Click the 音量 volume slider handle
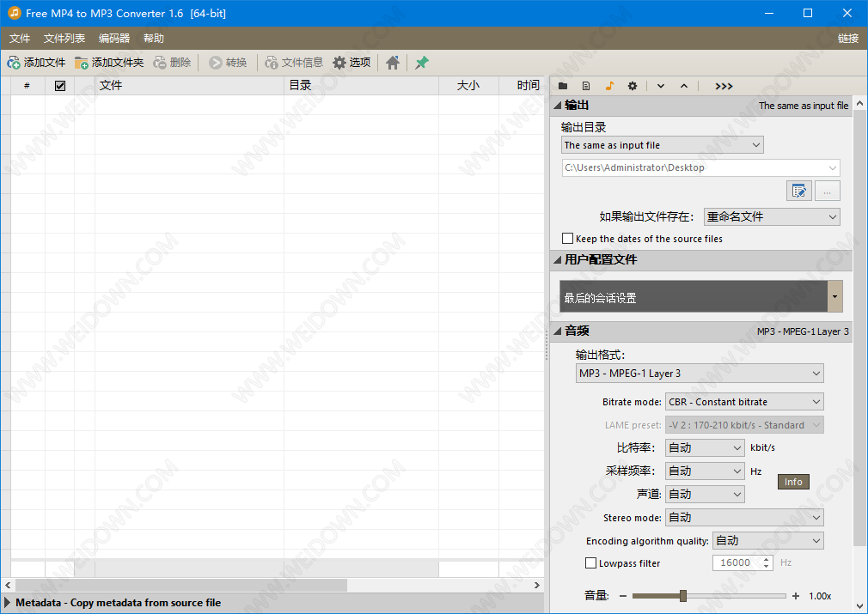The height and width of the screenshot is (614, 868). pos(683,596)
